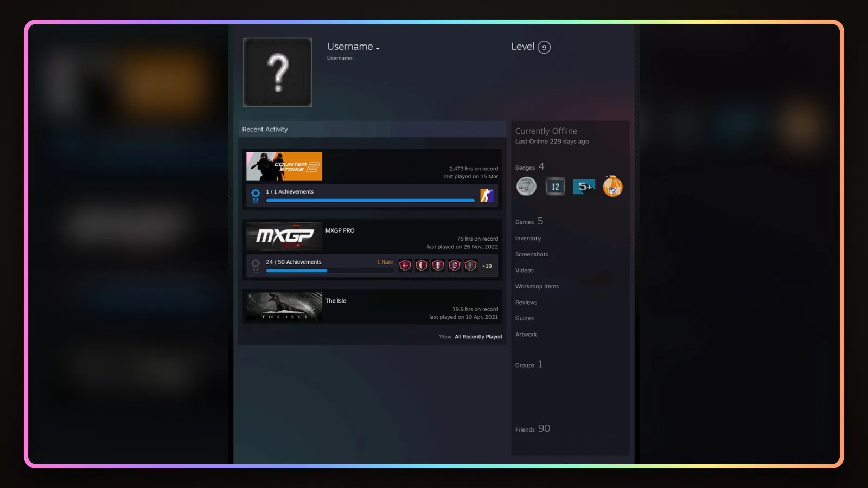
Task: Open the Badges 4 link
Action: tap(529, 167)
